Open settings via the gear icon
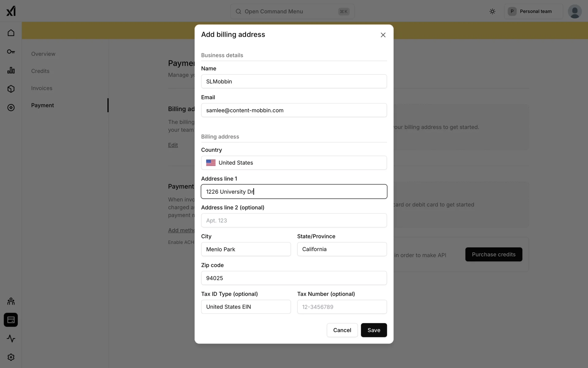The width and height of the screenshot is (588, 368). [11, 357]
